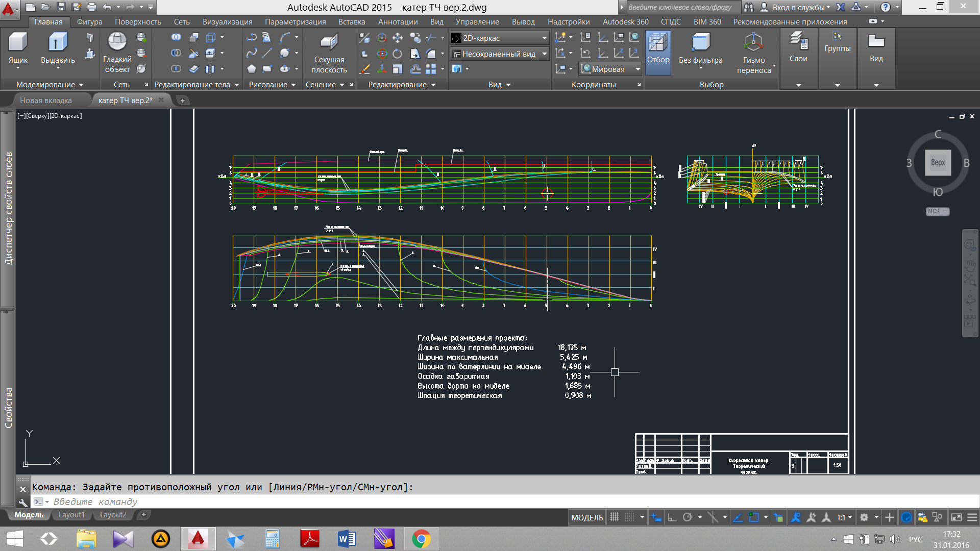Open the AutoCAD application menu (red A)
Screen dimensions: 980x551
coord(9,9)
